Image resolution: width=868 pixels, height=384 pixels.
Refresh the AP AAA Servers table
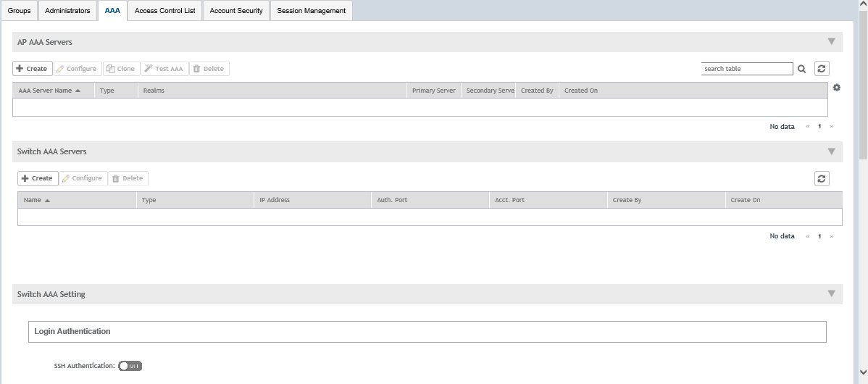coord(822,69)
